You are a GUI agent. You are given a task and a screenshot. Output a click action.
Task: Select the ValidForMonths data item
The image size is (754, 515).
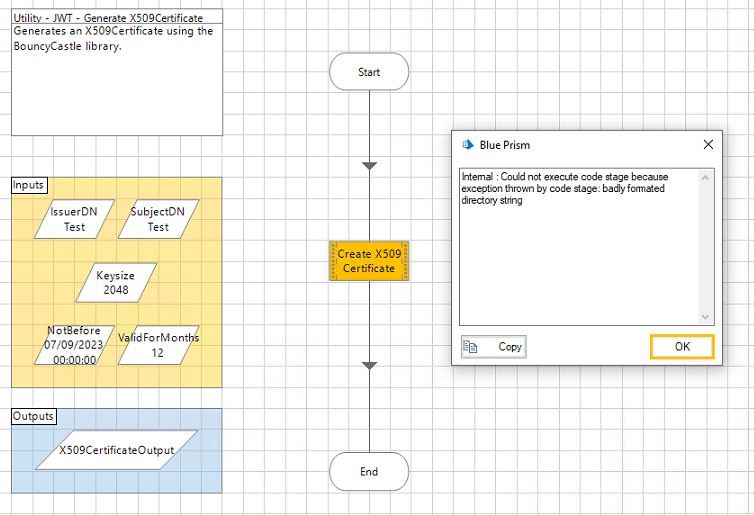pos(158,345)
